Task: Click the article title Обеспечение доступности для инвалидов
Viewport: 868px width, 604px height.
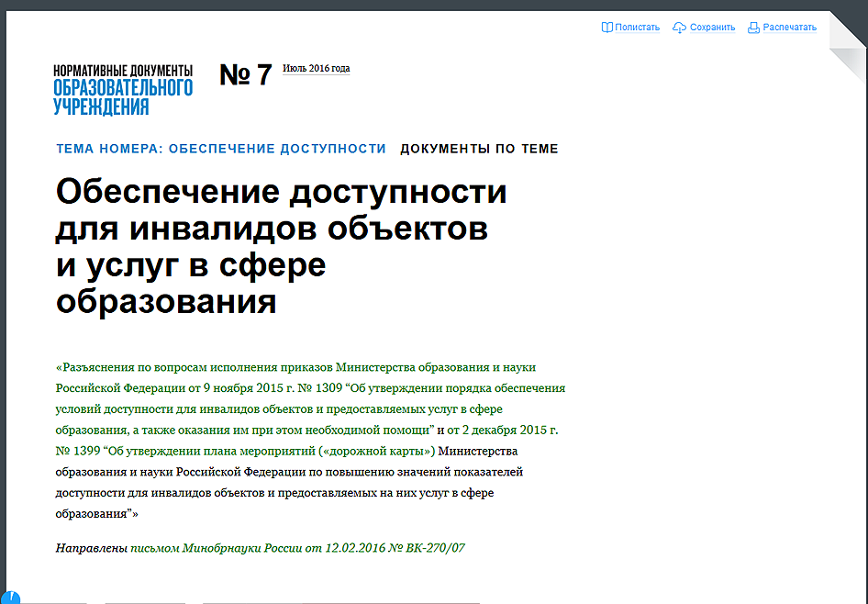Action: 281,246
